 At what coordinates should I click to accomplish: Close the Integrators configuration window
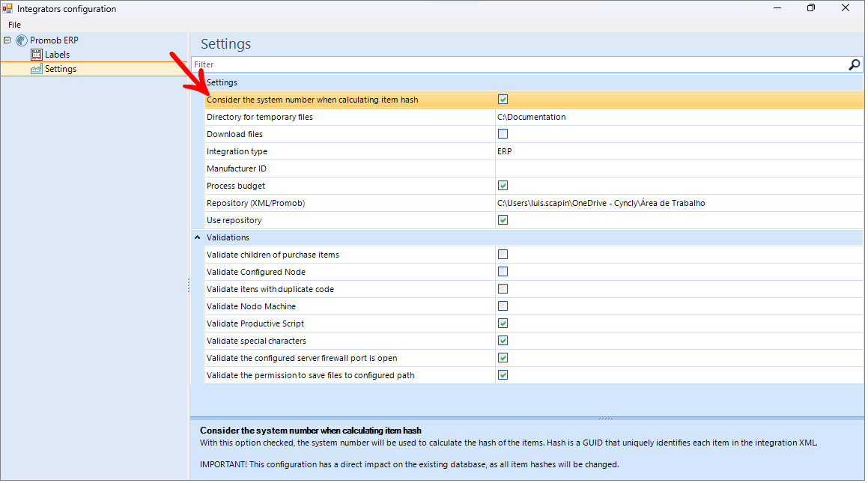pos(846,7)
